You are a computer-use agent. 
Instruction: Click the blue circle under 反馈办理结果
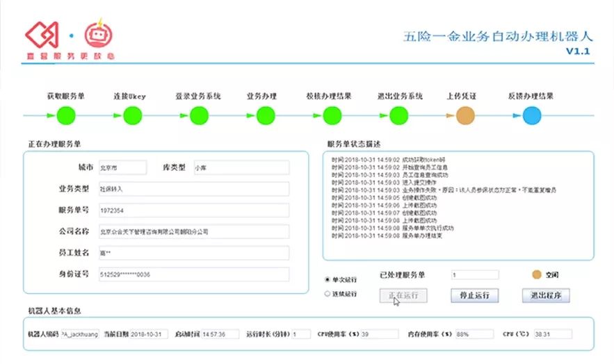click(532, 116)
